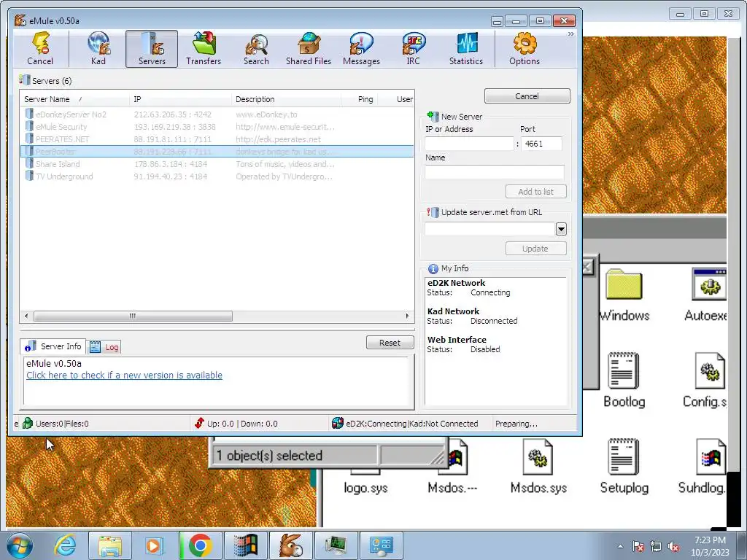The height and width of the screenshot is (560, 747).
Task: Click the eD2K connection status globe icon
Action: (x=337, y=424)
